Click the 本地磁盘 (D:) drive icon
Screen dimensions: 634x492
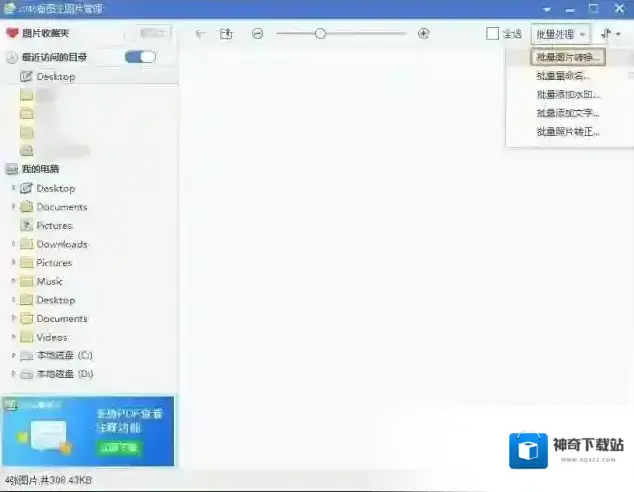tap(26, 374)
